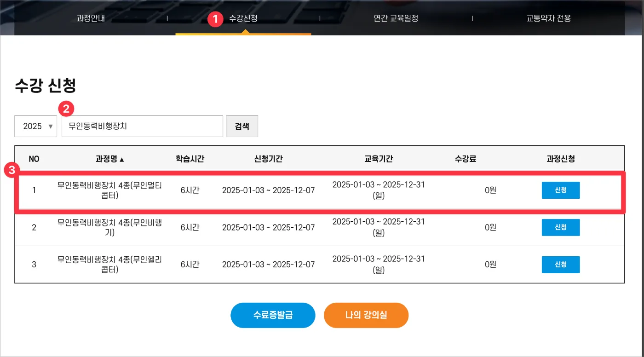Enter 나의 강의실 classroom page
Screen dimensions: 644x357
click(x=366, y=315)
